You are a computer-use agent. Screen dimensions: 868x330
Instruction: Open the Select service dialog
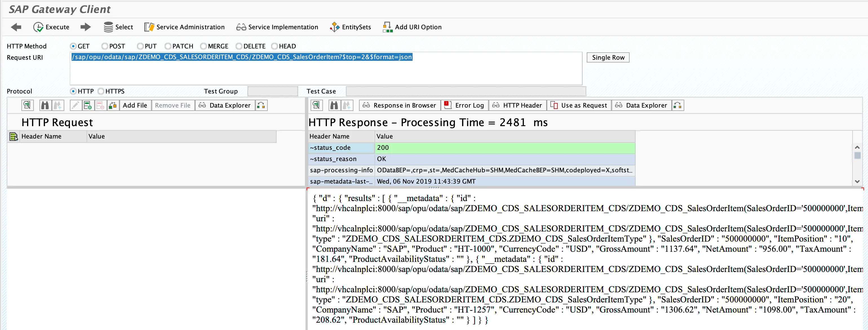[118, 27]
